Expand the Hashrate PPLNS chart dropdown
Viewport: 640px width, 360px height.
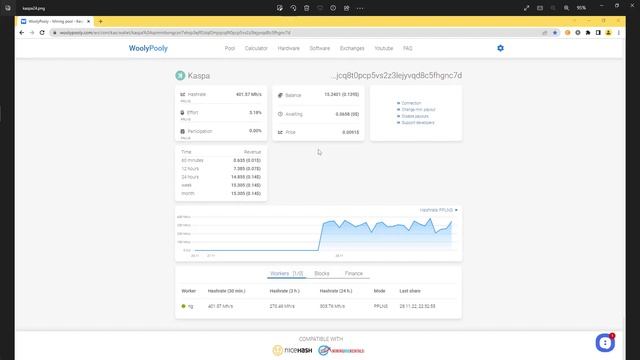tap(439, 210)
